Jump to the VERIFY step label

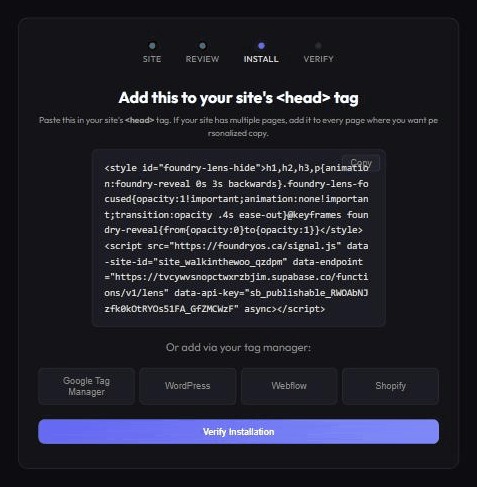(x=318, y=59)
